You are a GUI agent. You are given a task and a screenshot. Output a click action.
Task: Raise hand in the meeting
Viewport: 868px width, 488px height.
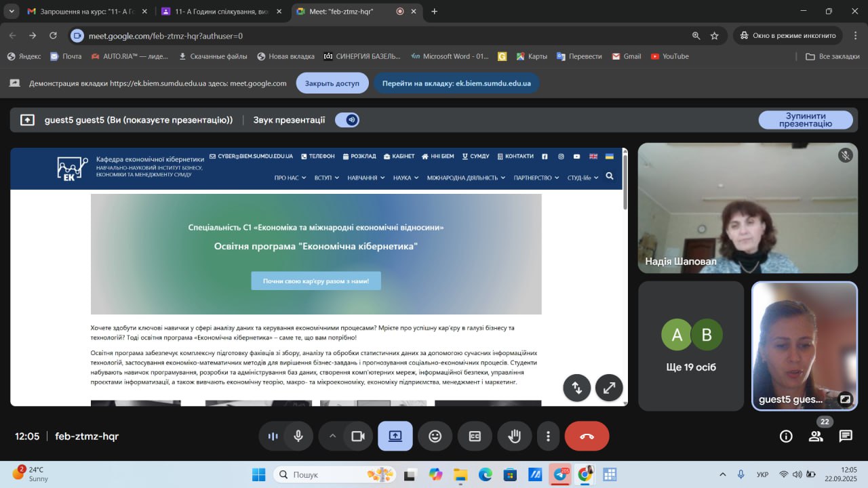515,436
